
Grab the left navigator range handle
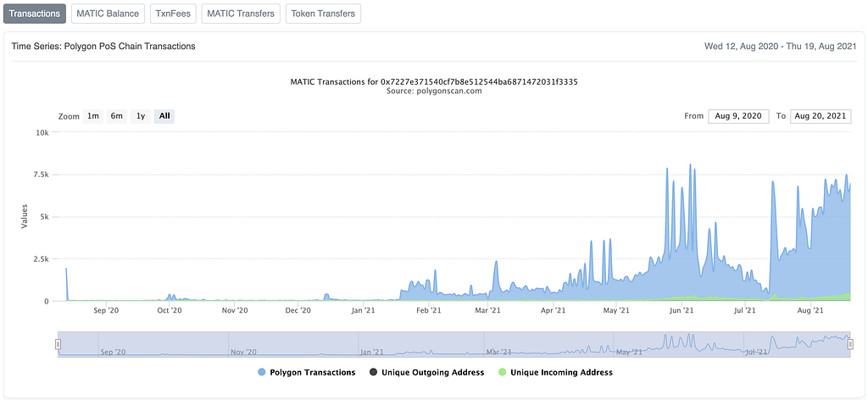click(58, 345)
